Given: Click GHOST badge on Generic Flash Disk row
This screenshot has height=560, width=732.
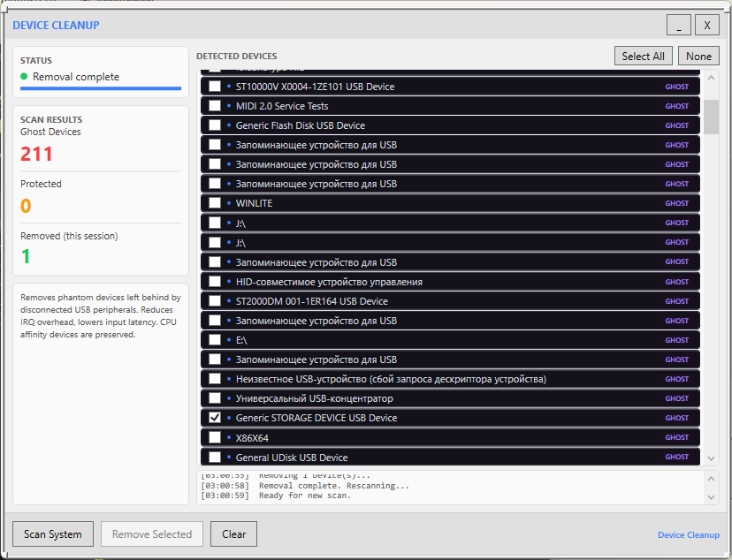Looking at the screenshot, I should pyautogui.click(x=676, y=125).
